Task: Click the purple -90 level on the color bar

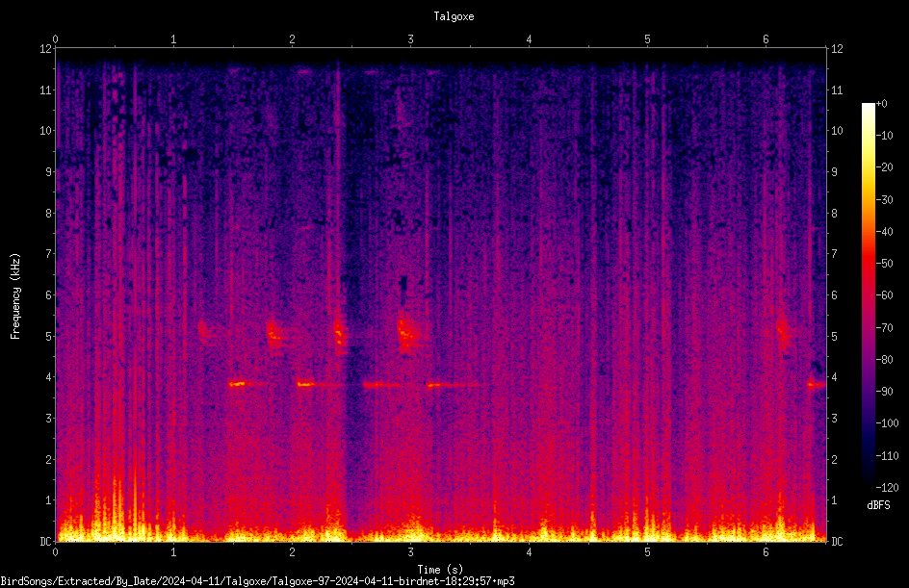Action: (x=869, y=391)
